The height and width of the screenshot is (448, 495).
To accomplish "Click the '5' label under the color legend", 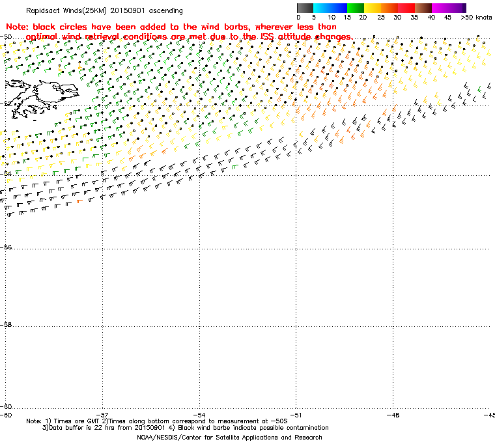I will pos(314,18).
